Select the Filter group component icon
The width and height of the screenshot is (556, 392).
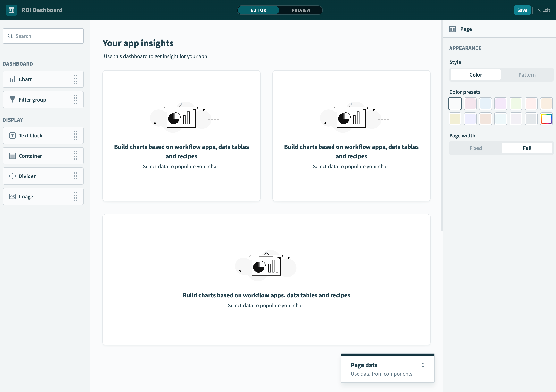pyautogui.click(x=13, y=99)
